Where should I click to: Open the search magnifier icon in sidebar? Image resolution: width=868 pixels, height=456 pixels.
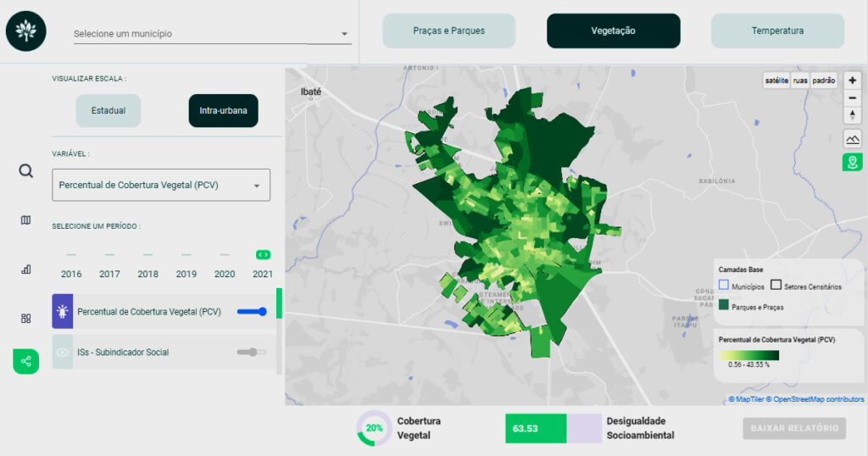coord(26,170)
